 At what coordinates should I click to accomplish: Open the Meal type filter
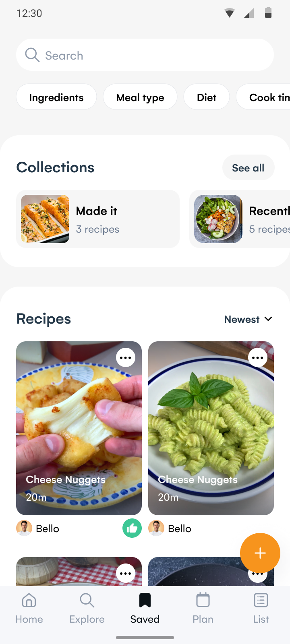(140, 97)
